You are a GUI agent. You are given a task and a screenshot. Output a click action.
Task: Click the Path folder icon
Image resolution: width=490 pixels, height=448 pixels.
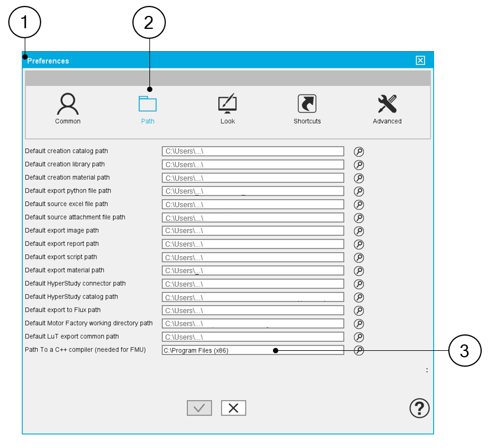tap(148, 104)
